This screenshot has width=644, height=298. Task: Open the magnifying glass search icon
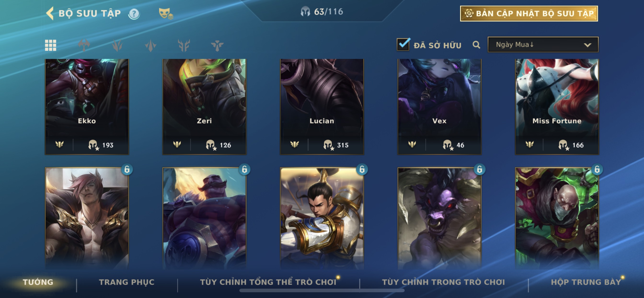(x=476, y=45)
